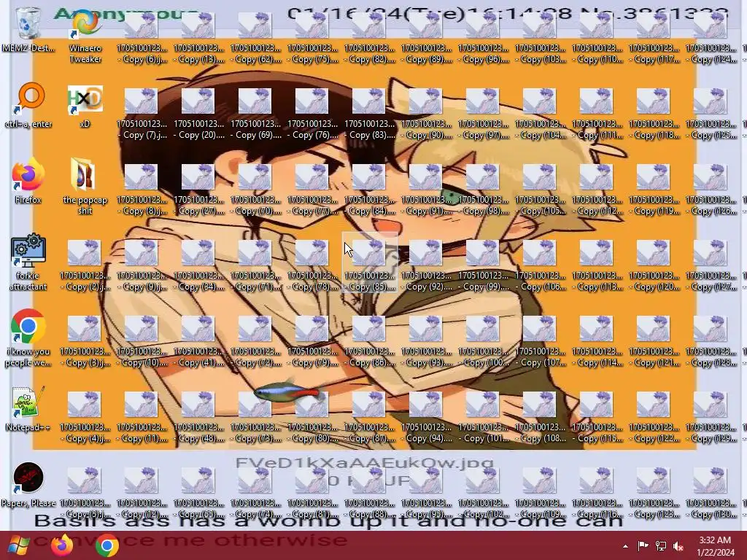747x560 pixels.
Task: Open Firefox from the taskbar
Action: coord(62,545)
